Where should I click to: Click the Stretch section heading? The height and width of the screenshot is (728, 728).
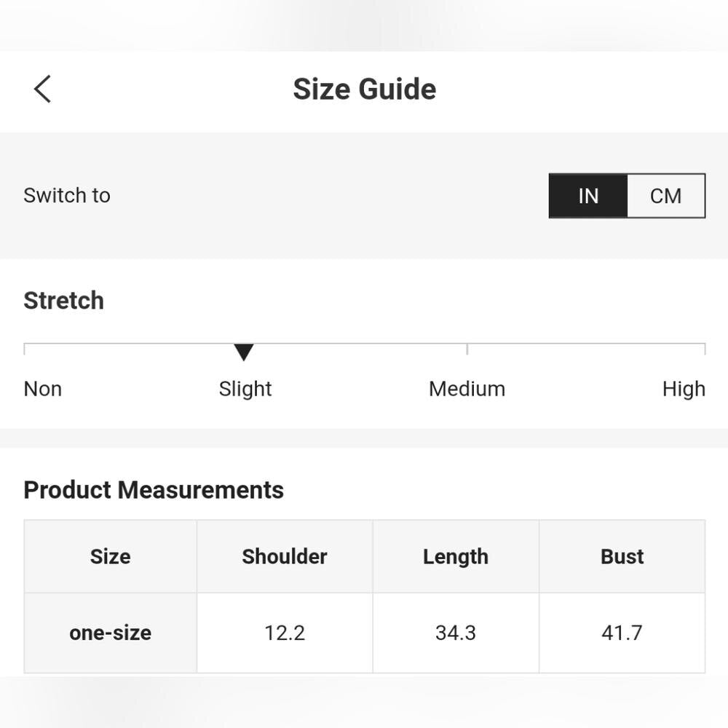click(64, 301)
